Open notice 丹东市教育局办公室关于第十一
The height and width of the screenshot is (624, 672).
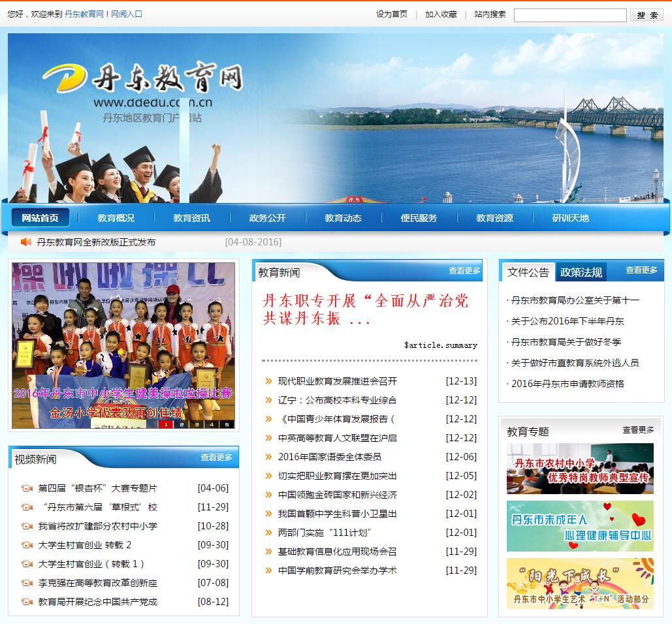(575, 300)
